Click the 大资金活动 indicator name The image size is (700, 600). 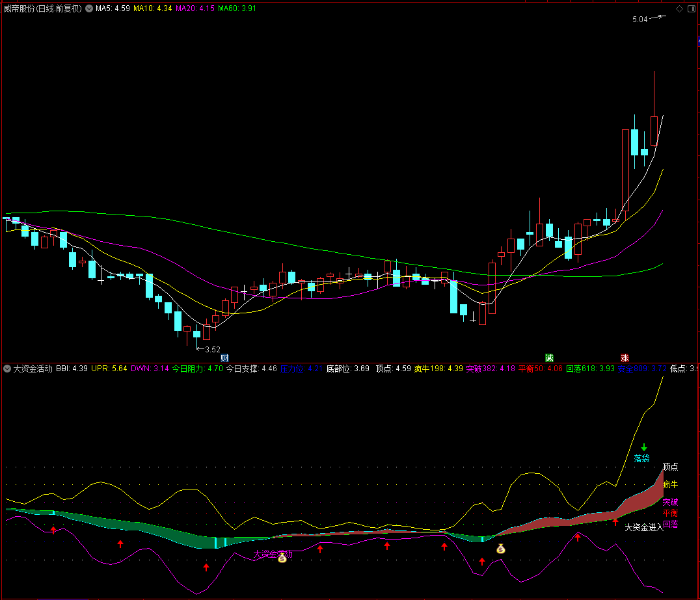click(33, 369)
